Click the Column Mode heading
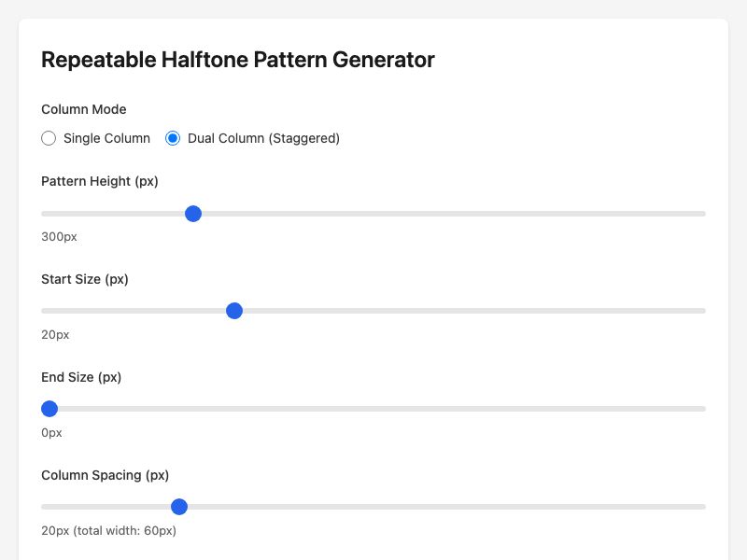Viewport: 747px width, 560px height. (x=83, y=109)
